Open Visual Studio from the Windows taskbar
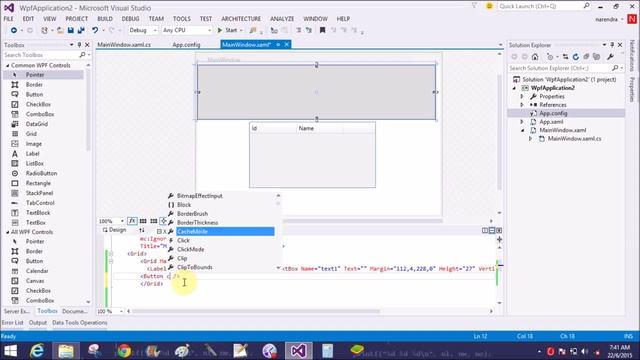This screenshot has height=360, width=640. click(298, 351)
